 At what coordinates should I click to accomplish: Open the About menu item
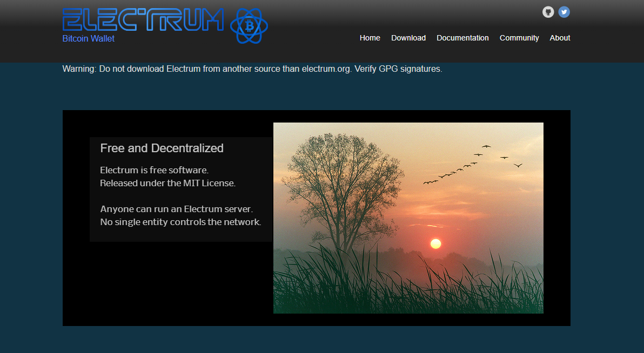click(560, 38)
